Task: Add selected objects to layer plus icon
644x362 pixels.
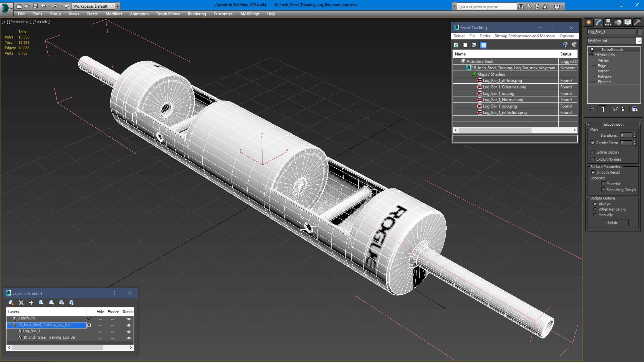Action: coord(31,303)
